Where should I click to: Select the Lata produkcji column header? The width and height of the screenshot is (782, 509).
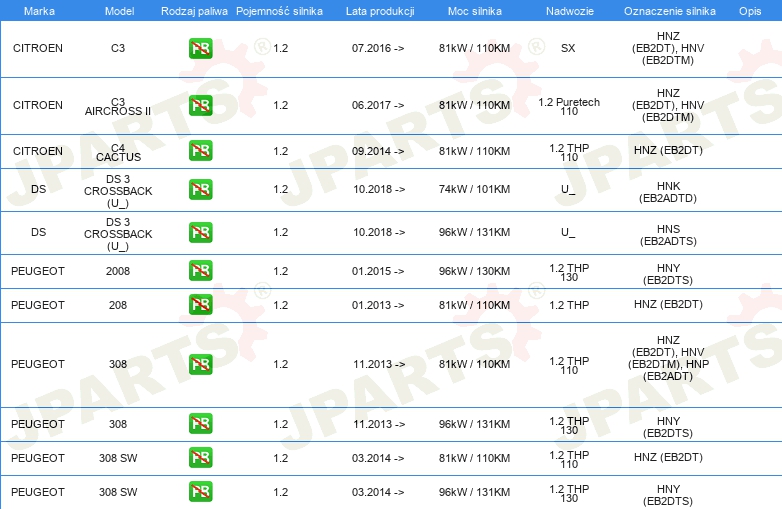(x=378, y=10)
